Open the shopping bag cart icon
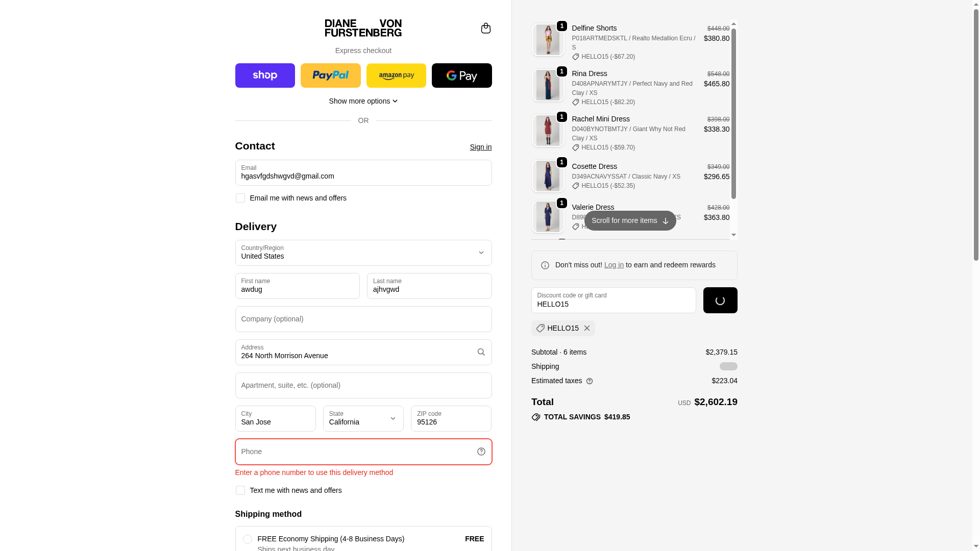 point(485,28)
